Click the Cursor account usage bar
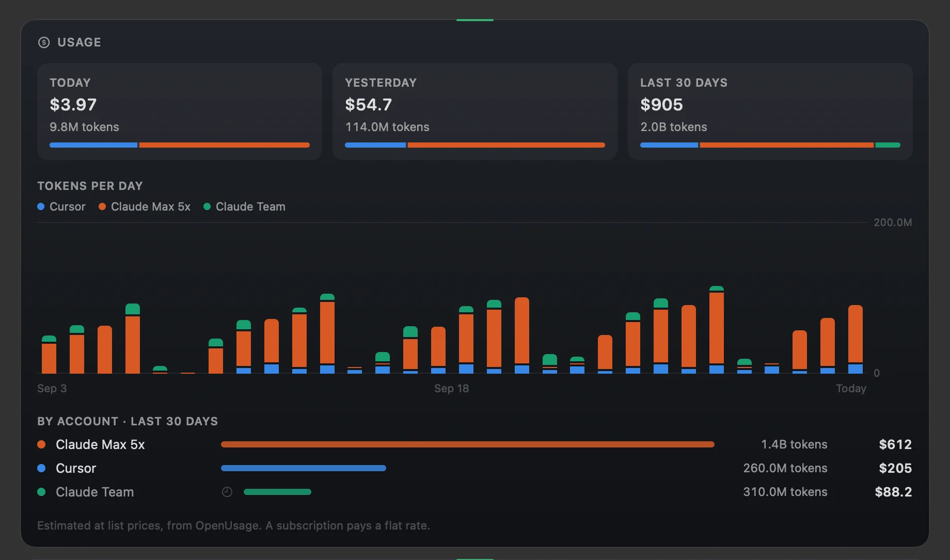The width and height of the screenshot is (950, 560). [304, 468]
